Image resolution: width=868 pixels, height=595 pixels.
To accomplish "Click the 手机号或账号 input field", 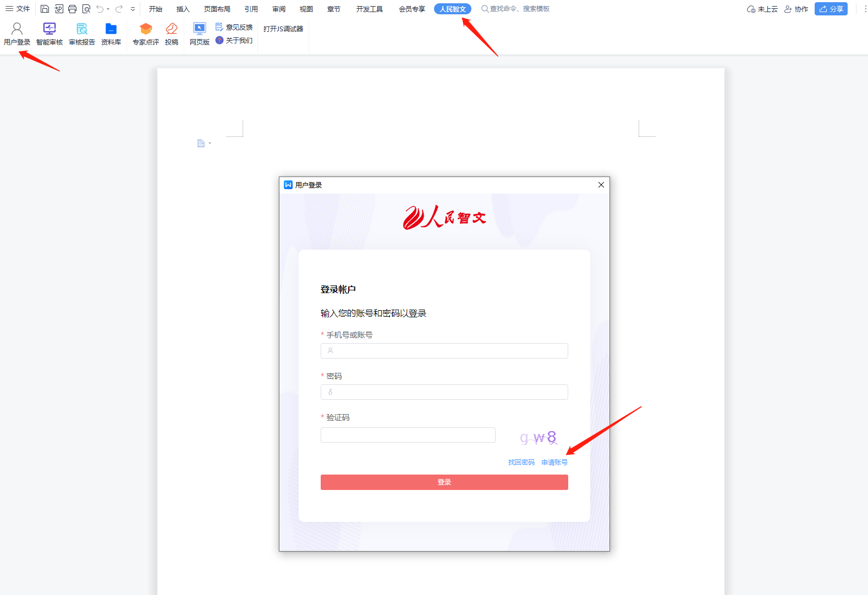I will (444, 351).
